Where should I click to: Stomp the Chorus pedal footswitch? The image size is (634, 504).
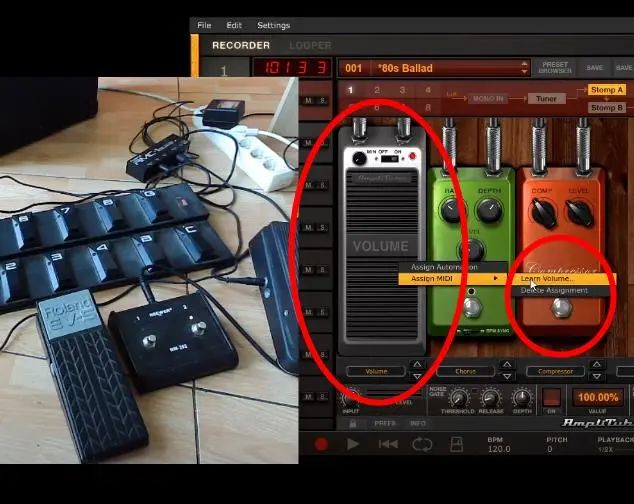(472, 307)
